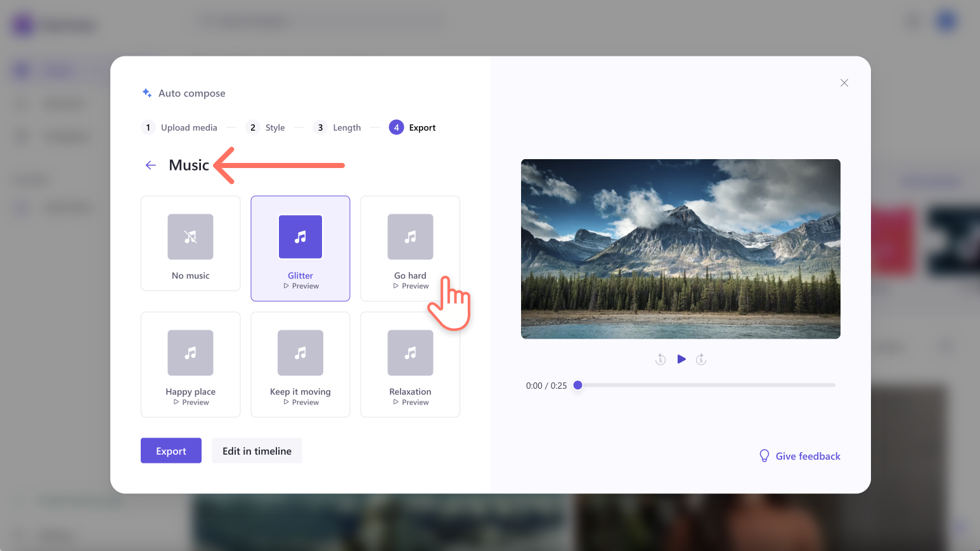This screenshot has width=980, height=551.
Task: Click the Happy place music note icon
Action: click(x=190, y=353)
